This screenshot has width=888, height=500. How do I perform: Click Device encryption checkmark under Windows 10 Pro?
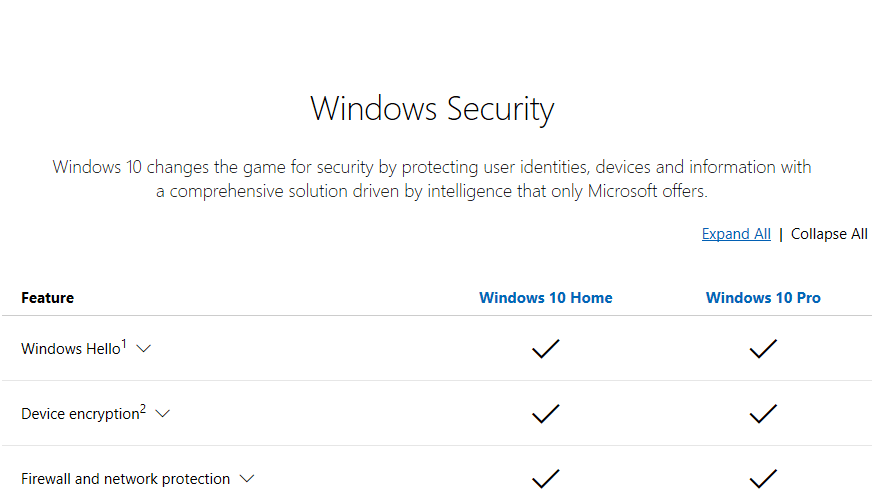(x=763, y=414)
